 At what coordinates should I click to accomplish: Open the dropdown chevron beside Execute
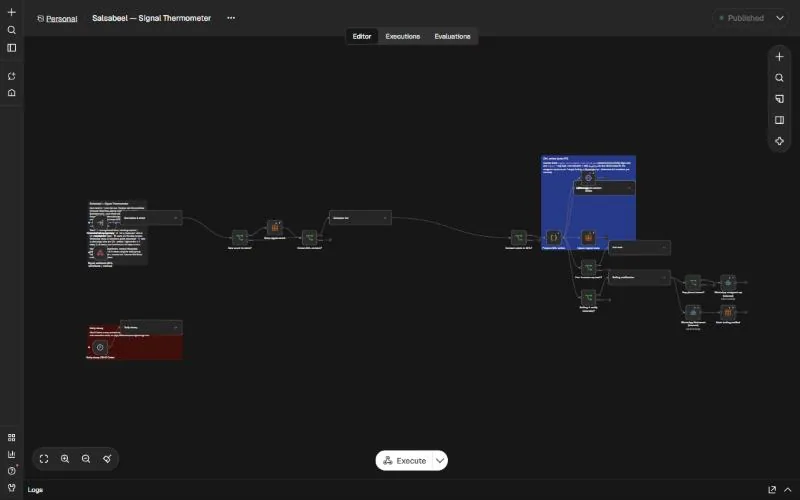click(x=440, y=461)
